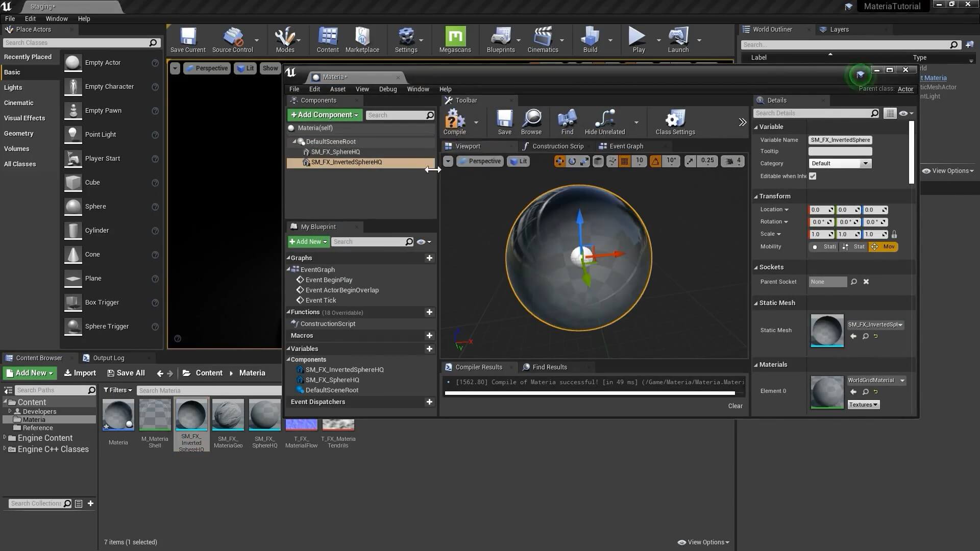This screenshot has width=980, height=551.
Task: Open the Category dropdown set to Default
Action: pyautogui.click(x=840, y=164)
